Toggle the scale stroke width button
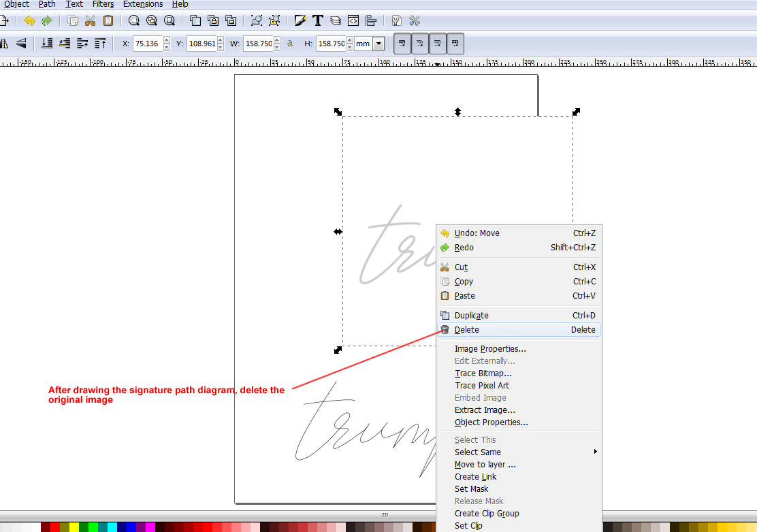Screen dimensions: 757x532 tap(402, 44)
